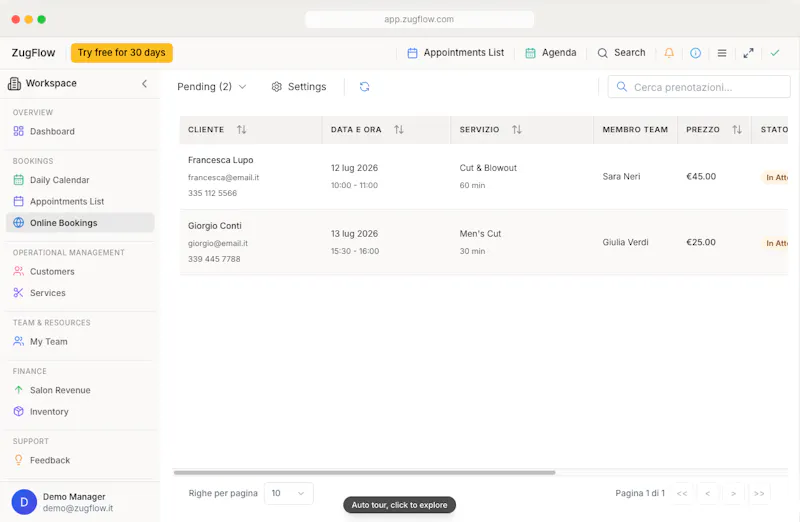Select Giorgio Conti client name

coord(215,226)
